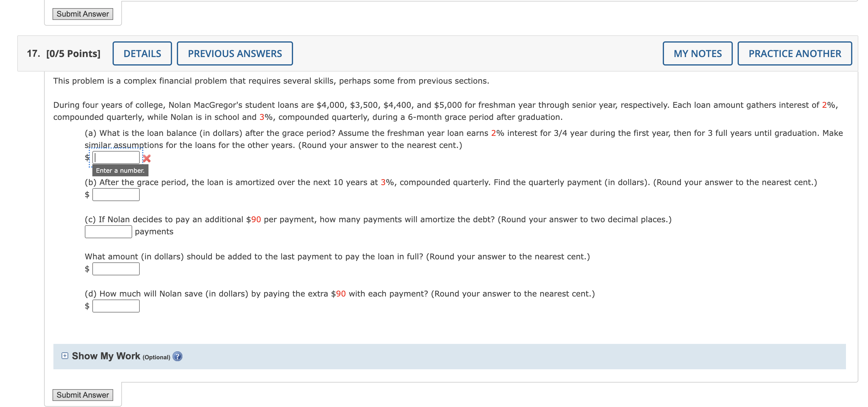The height and width of the screenshot is (407, 868).
Task: Click the Show My Work (Optional) text
Action: click(105, 356)
